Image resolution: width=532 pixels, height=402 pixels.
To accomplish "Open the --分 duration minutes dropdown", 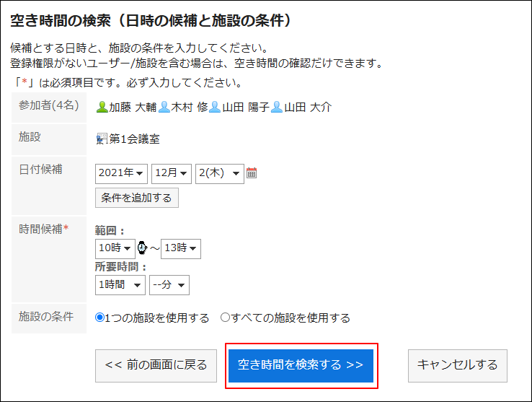I will [x=169, y=285].
